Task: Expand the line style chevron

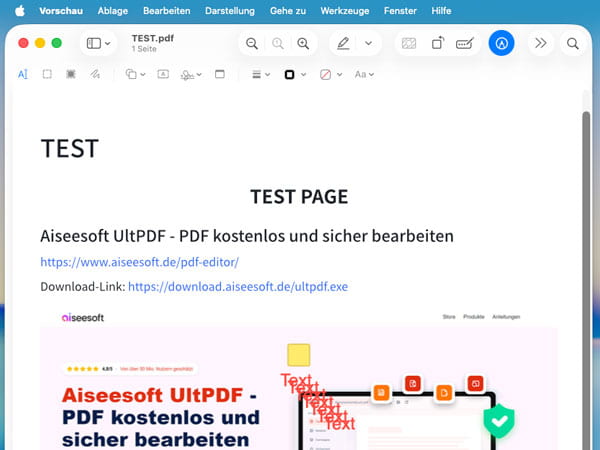Action: tap(267, 74)
